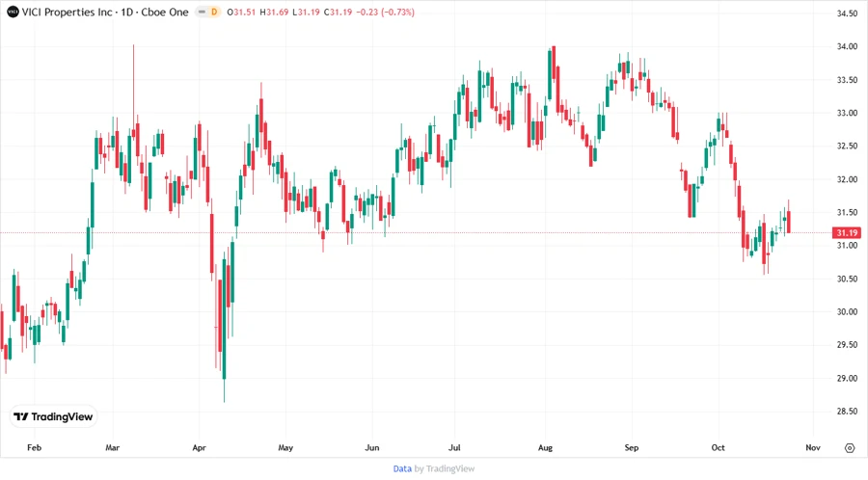The height and width of the screenshot is (480, 868).
Task: Click the Jul time axis label
Action: pos(454,448)
